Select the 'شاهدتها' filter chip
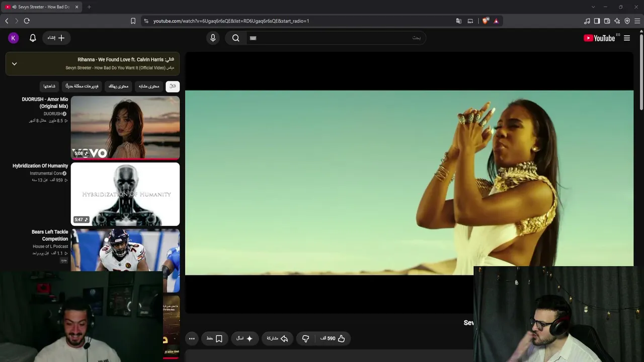Viewport: 644px width, 362px height. 49,86
